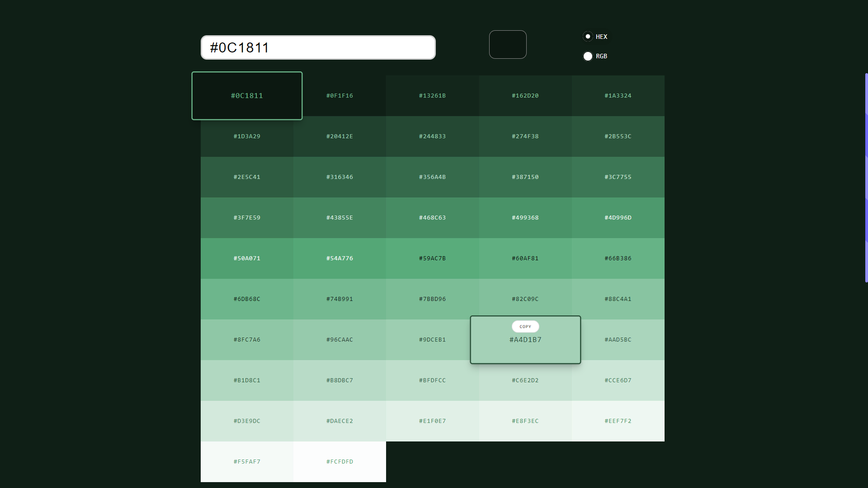Click the page vertical scrollbar thumb
Image resolution: width=868 pixels, height=488 pixels.
pyautogui.click(x=866, y=178)
